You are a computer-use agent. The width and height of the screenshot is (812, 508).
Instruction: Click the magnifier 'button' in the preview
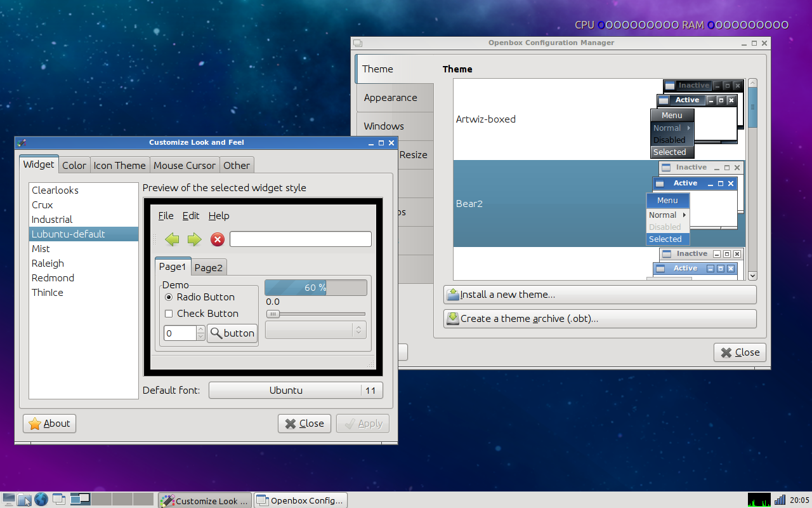[232, 333]
